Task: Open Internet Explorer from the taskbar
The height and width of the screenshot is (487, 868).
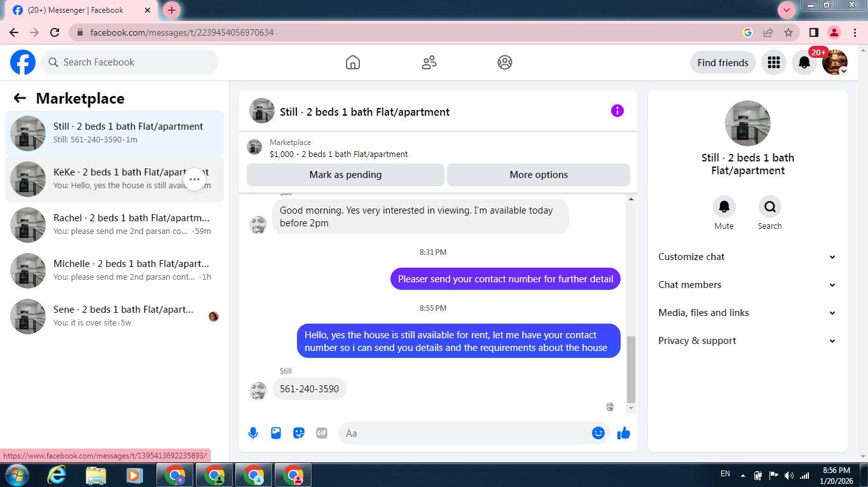Action: [57, 474]
